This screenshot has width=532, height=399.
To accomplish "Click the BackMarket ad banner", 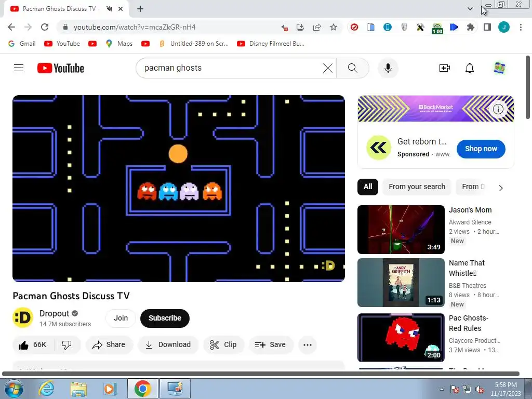I will [x=436, y=109].
